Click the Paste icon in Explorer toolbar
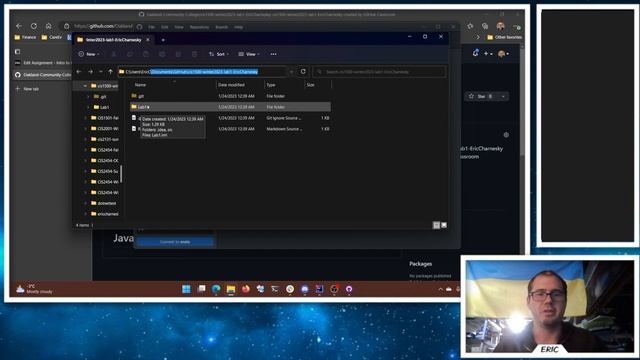Image resolution: width=640 pixels, height=360 pixels. point(146,54)
